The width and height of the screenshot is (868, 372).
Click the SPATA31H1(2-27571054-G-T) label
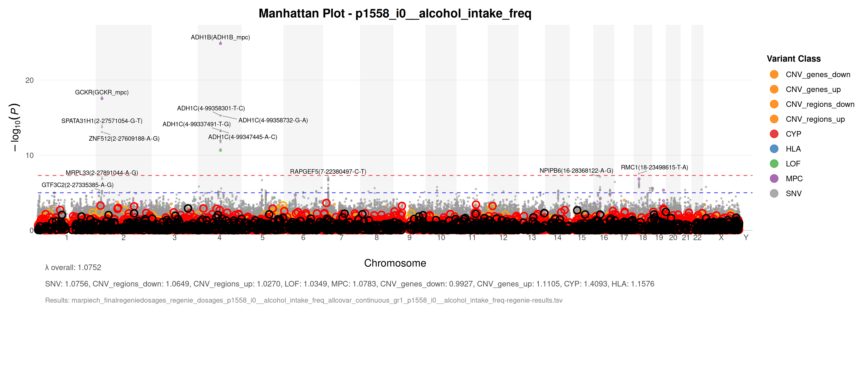pos(102,121)
